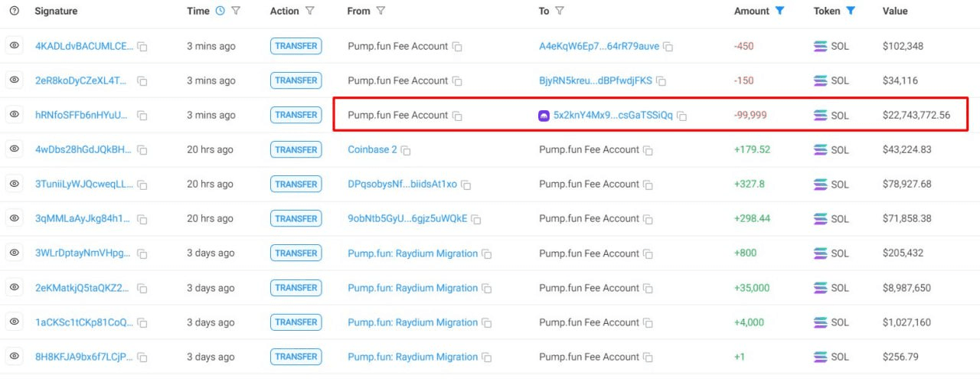Click the eye icon for signature 4wDbs28hGdJQkBH

click(x=14, y=149)
